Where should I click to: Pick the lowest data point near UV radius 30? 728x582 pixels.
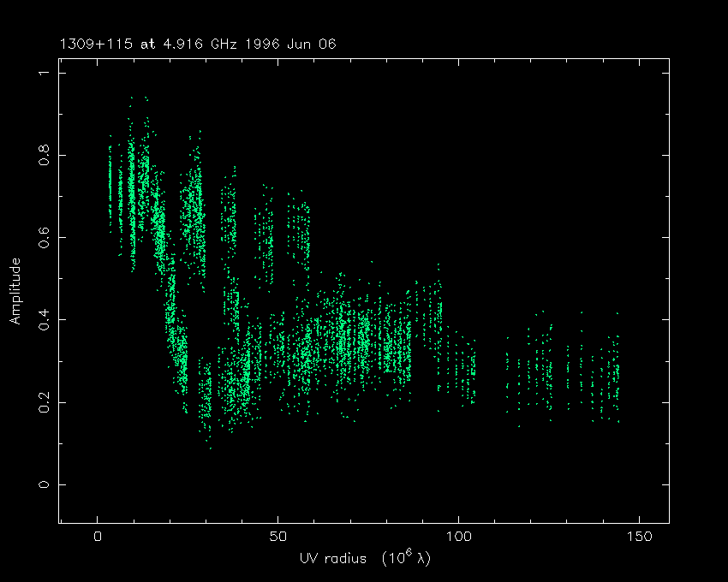point(210,448)
